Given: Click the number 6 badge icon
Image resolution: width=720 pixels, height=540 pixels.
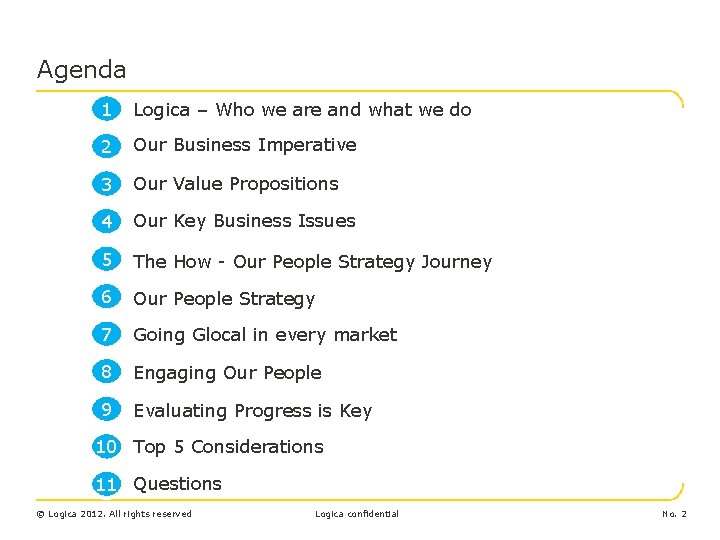Looking at the screenshot, I should pos(107,297).
